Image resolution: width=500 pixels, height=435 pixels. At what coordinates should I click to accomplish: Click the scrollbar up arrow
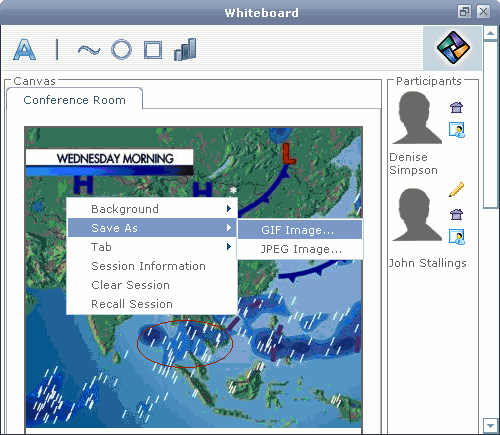(490, 33)
